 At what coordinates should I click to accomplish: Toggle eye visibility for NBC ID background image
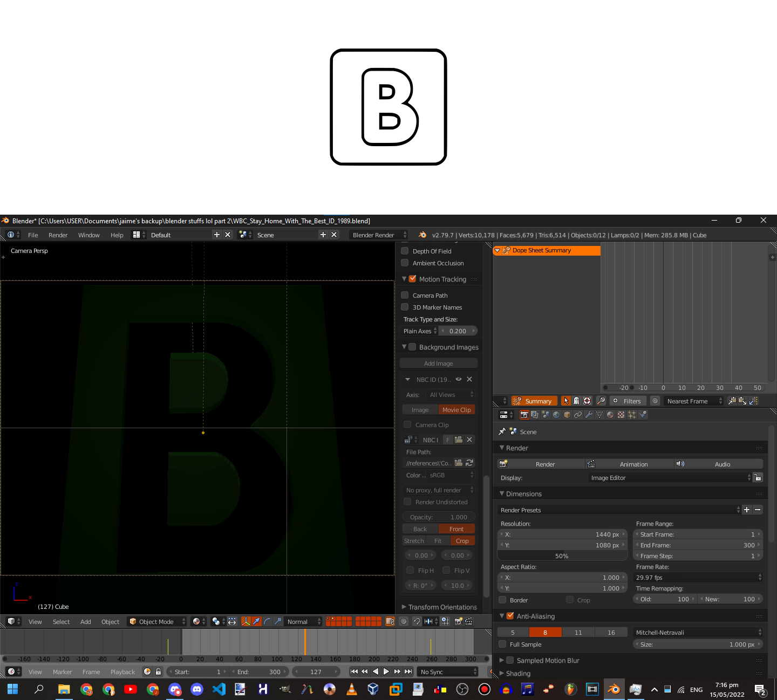tap(459, 379)
